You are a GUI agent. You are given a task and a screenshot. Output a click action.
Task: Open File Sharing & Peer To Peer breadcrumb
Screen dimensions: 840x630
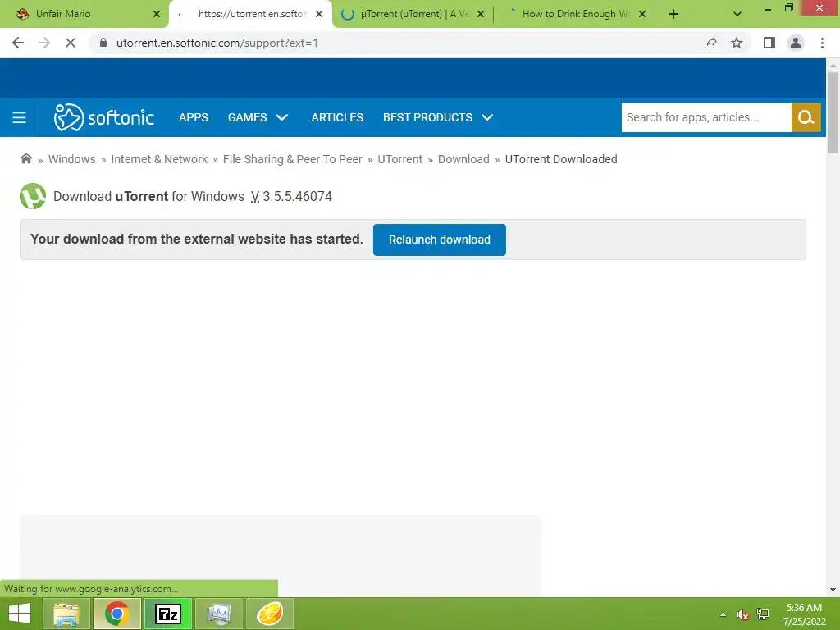[x=293, y=159]
